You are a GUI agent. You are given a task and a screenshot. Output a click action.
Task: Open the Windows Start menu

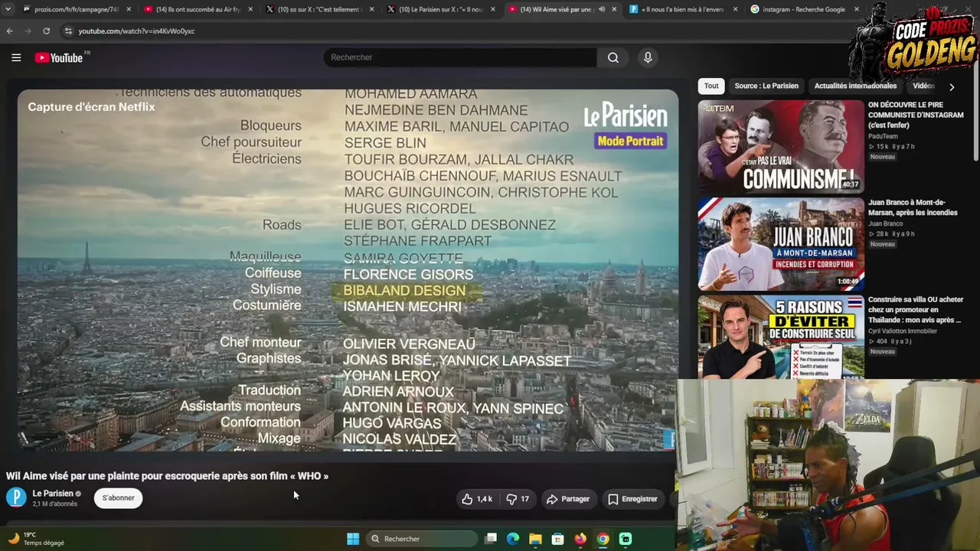click(353, 539)
